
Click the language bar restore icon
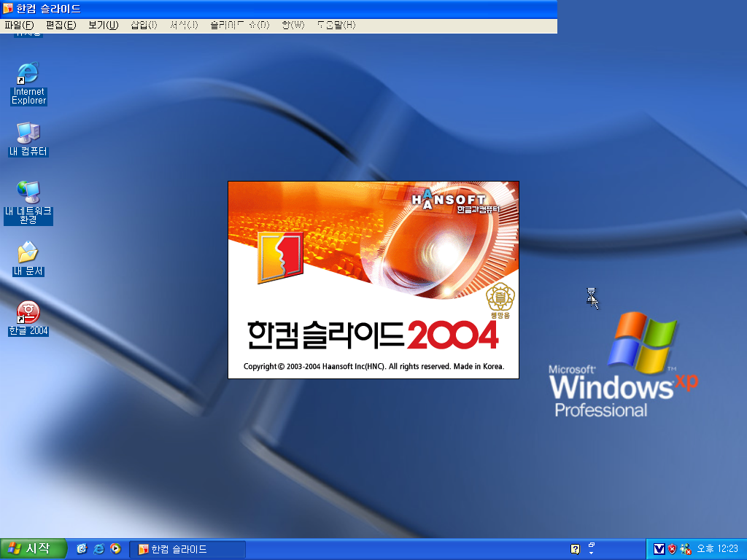[x=591, y=545]
